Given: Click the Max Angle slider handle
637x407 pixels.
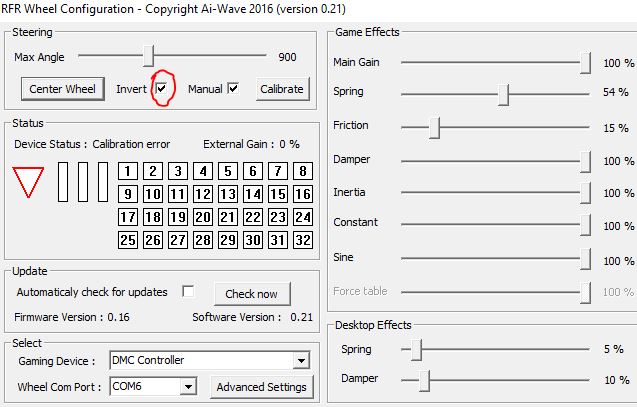Looking at the screenshot, I should click(x=148, y=56).
